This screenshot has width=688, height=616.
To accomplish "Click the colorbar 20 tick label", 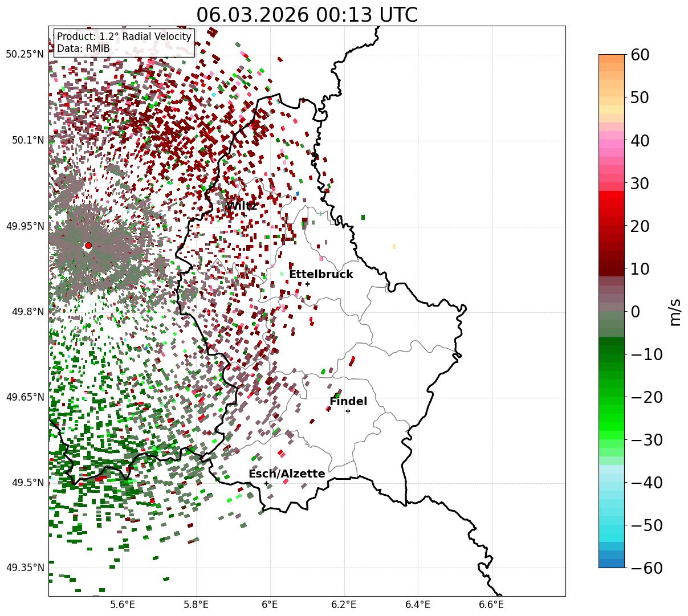I will 640,226.
